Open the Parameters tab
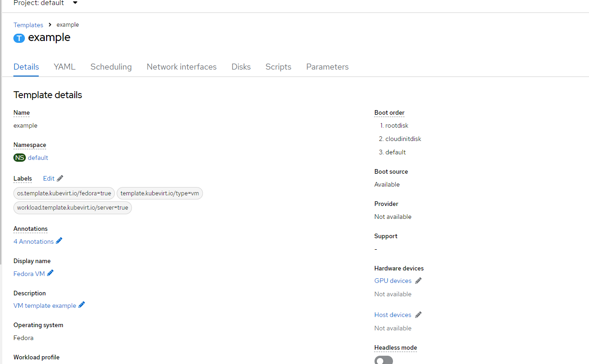This screenshot has width=589, height=364. click(x=327, y=67)
